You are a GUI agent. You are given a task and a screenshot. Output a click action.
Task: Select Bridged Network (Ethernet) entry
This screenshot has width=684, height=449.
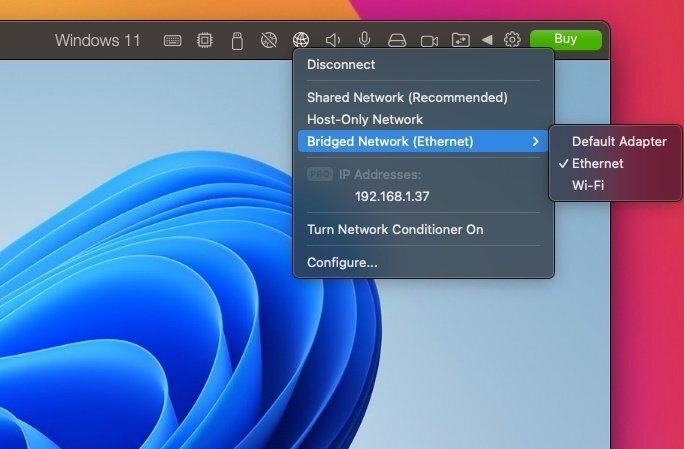click(x=422, y=141)
